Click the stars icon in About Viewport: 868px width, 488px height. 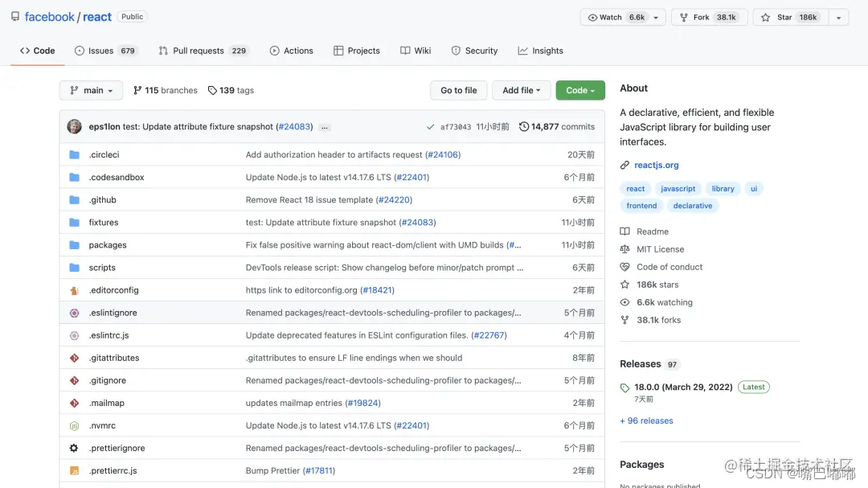pyautogui.click(x=625, y=285)
